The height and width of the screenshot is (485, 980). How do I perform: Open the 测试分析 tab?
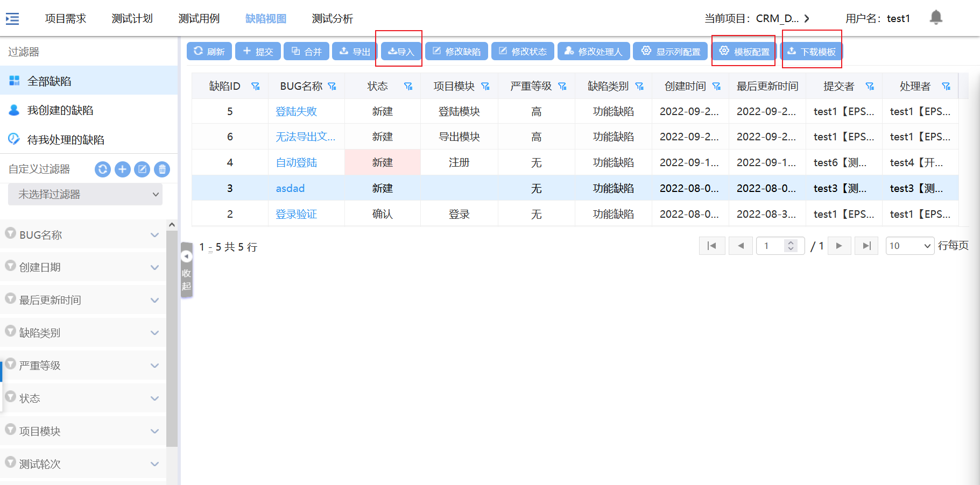coord(333,19)
